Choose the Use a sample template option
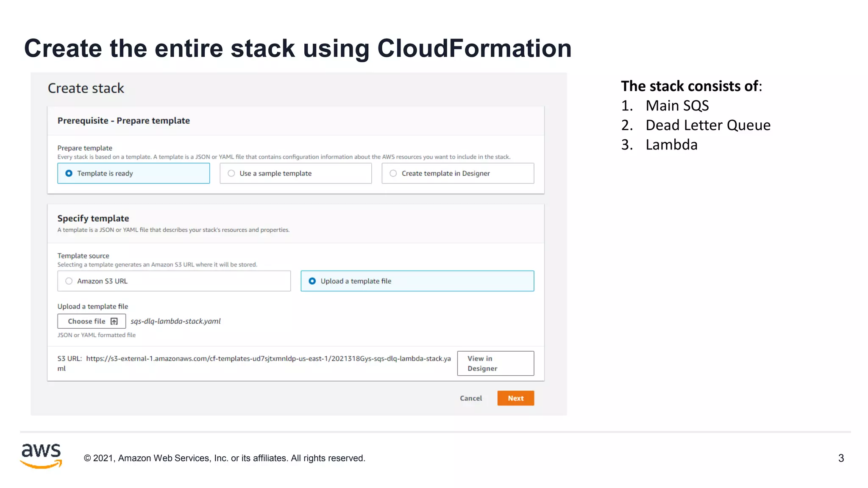This screenshot has height=488, width=868. [x=231, y=173]
